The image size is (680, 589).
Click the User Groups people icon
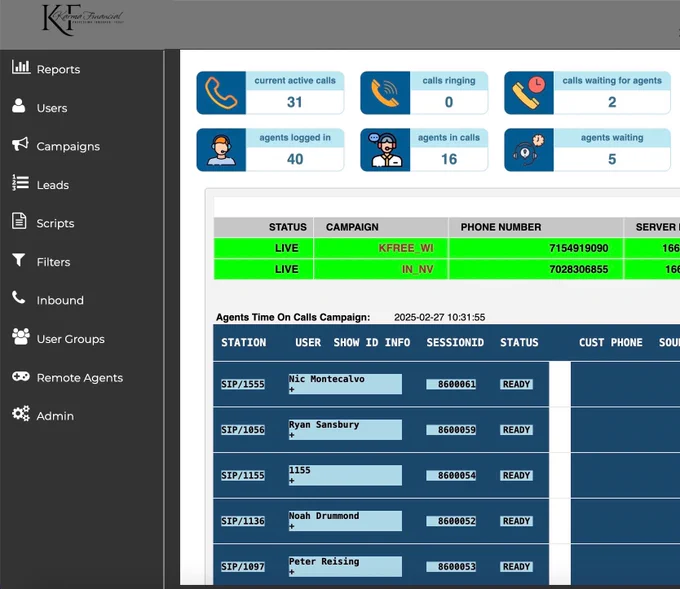(x=21, y=336)
